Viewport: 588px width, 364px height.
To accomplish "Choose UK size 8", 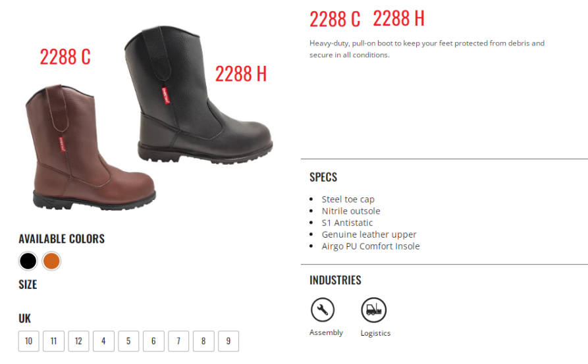I will [203, 341].
